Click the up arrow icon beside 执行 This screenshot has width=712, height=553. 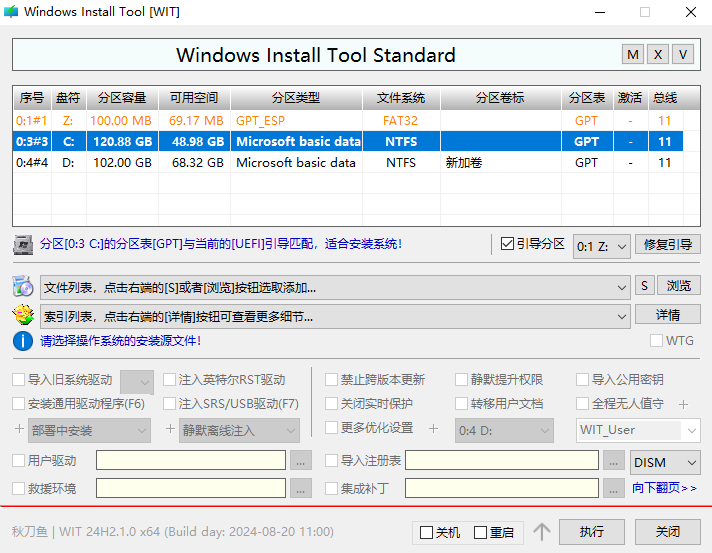pos(541,532)
